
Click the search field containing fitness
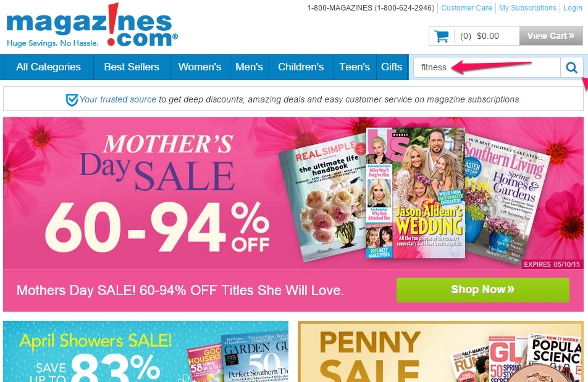[x=487, y=67]
